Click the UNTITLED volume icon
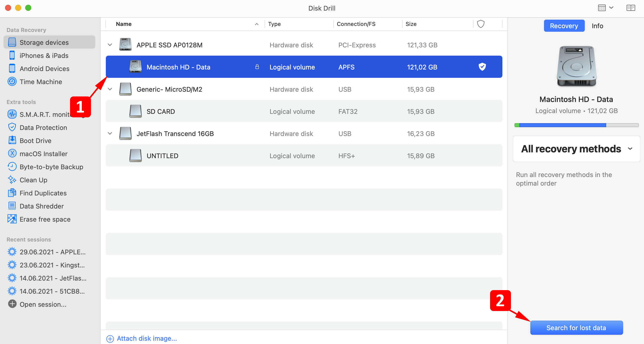The width and height of the screenshot is (644, 344). [x=136, y=155]
